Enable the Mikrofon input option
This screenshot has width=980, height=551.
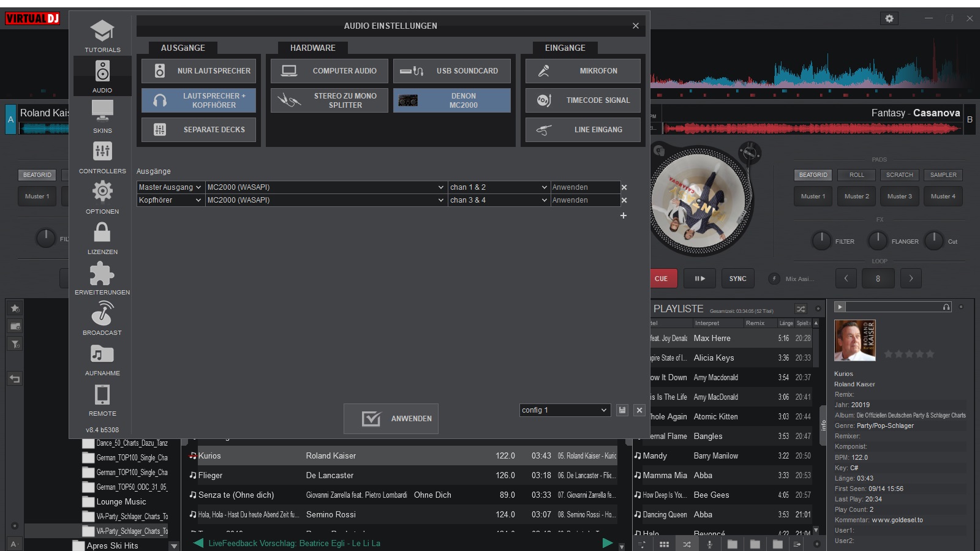(x=583, y=71)
